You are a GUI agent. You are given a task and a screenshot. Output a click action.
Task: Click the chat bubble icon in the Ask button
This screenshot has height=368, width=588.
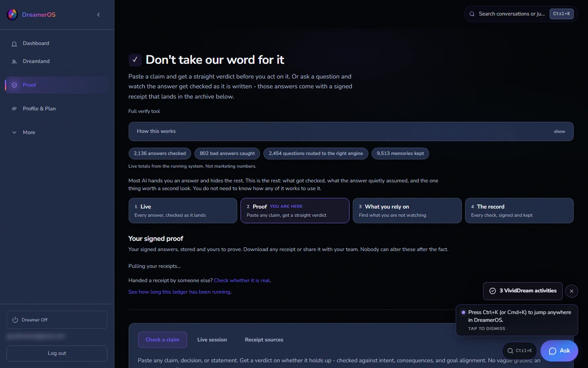[x=553, y=351]
